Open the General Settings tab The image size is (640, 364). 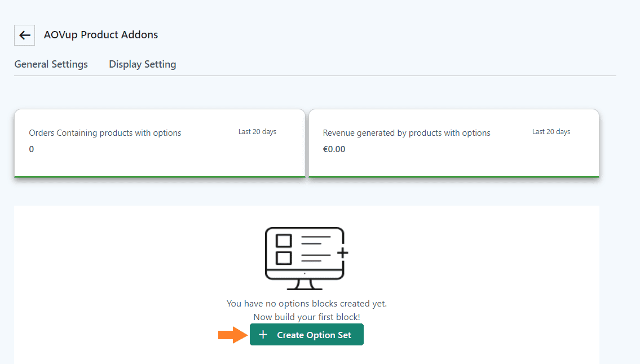[51, 64]
